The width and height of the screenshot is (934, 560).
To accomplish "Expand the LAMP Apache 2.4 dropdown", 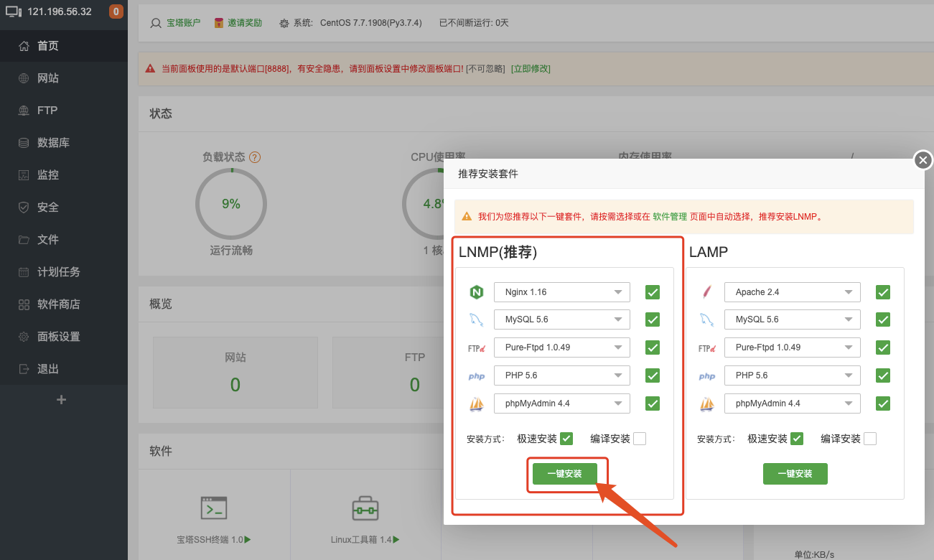I will point(793,292).
